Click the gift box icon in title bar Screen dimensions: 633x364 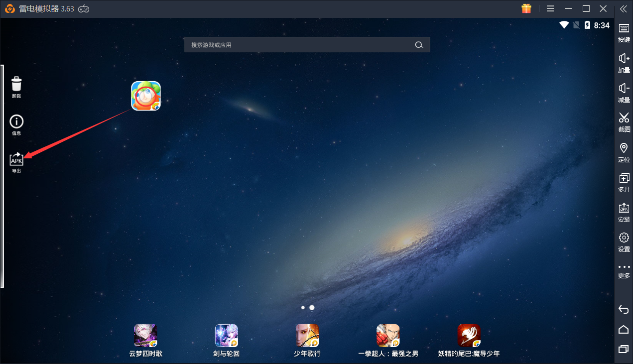(x=526, y=9)
